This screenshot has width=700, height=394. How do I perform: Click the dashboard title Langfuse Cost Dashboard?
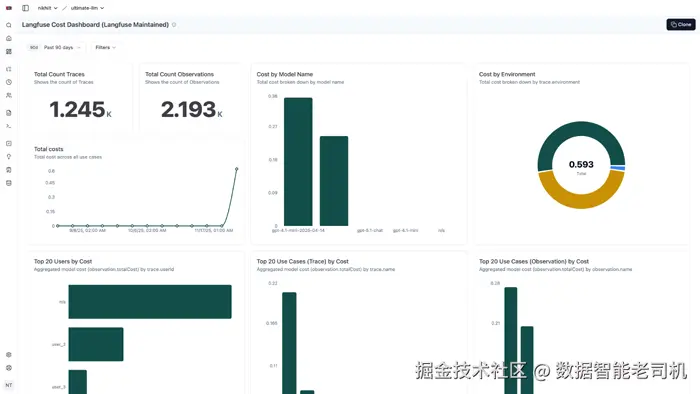pos(95,25)
